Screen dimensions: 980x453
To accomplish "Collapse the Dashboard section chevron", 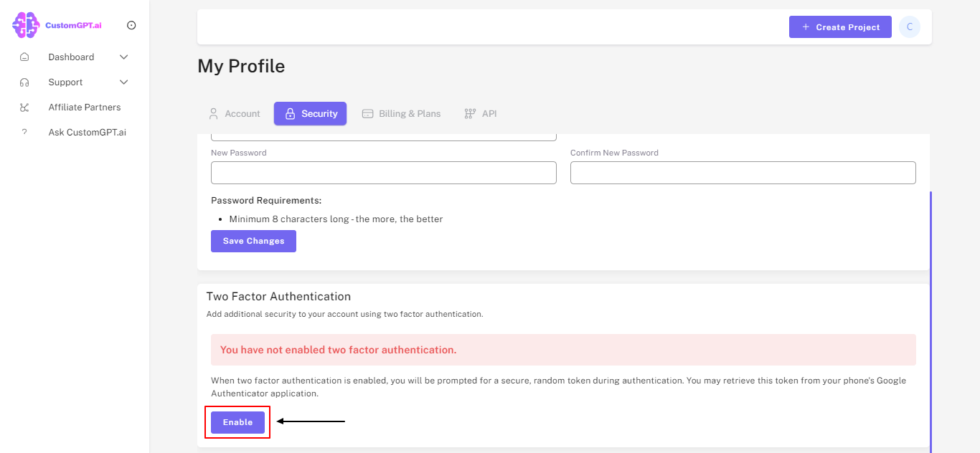I will 123,56.
